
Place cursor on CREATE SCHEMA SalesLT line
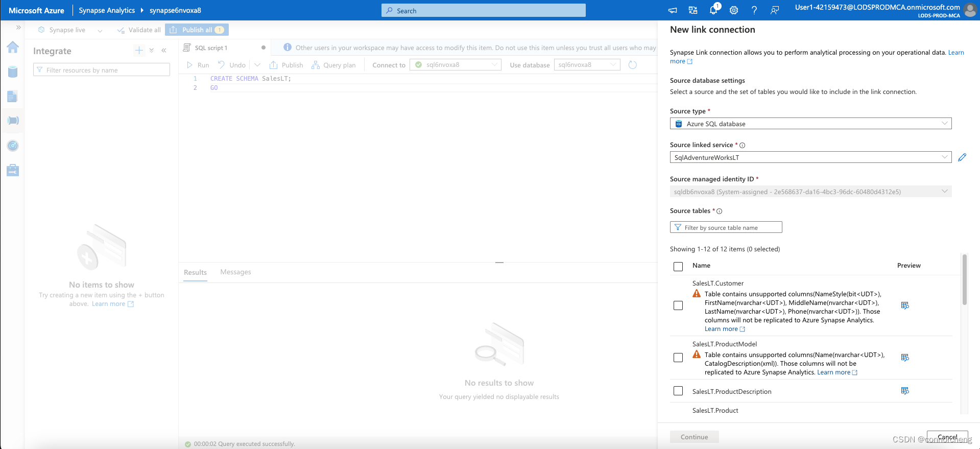pos(250,79)
